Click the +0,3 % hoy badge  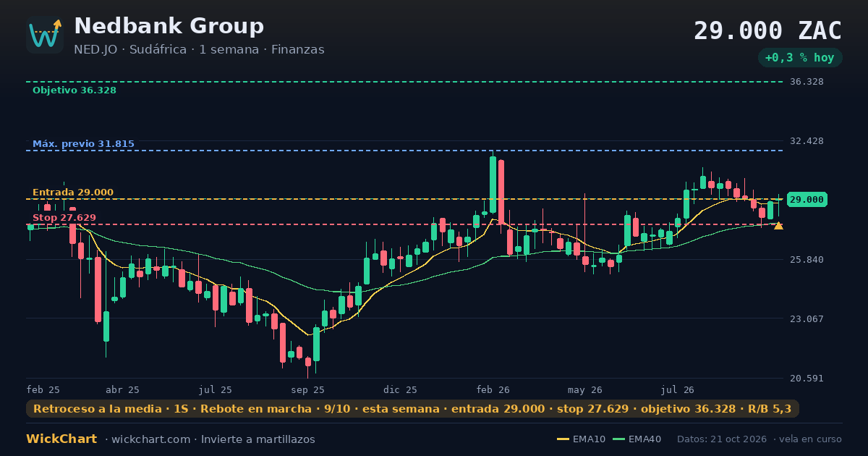(x=800, y=58)
